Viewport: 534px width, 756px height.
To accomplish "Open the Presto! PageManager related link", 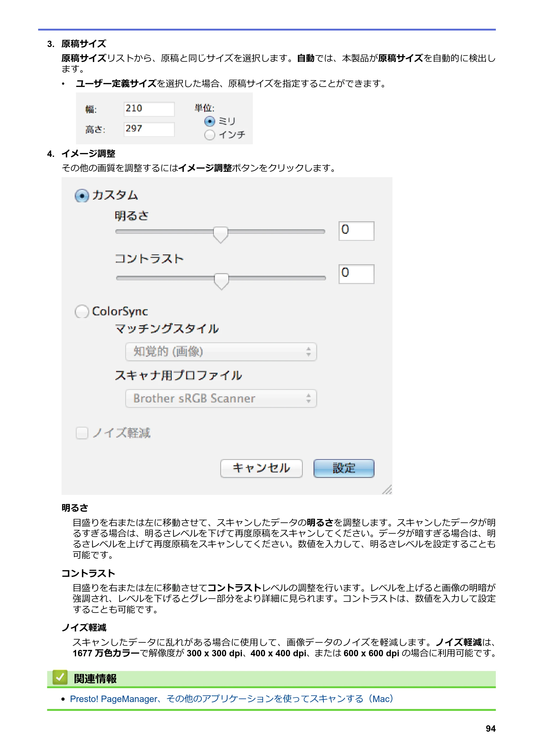I will click(231, 698).
